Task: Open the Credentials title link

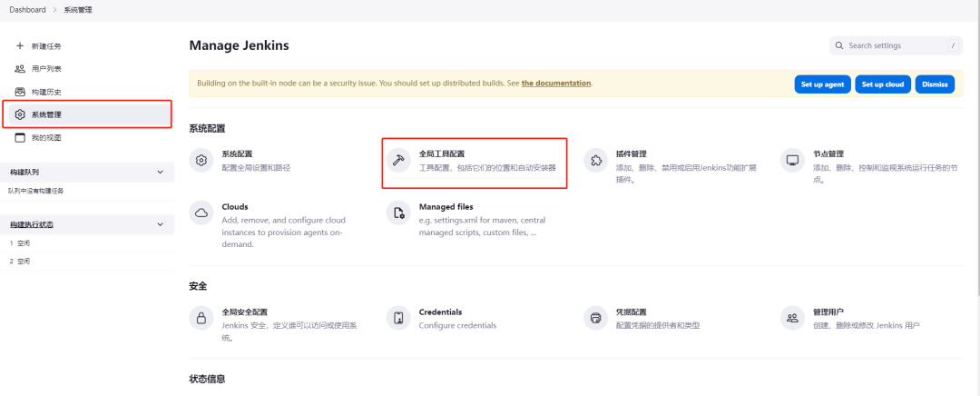Action: tap(440, 312)
